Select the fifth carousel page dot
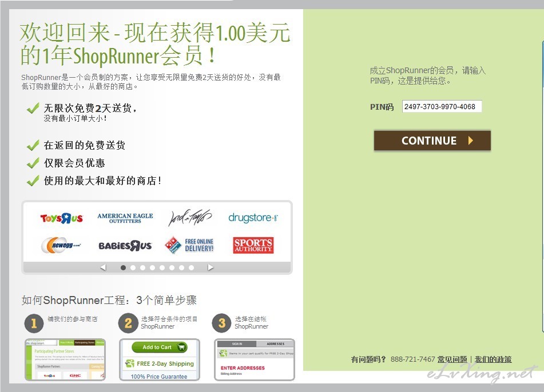The height and width of the screenshot is (392, 544). [162, 267]
